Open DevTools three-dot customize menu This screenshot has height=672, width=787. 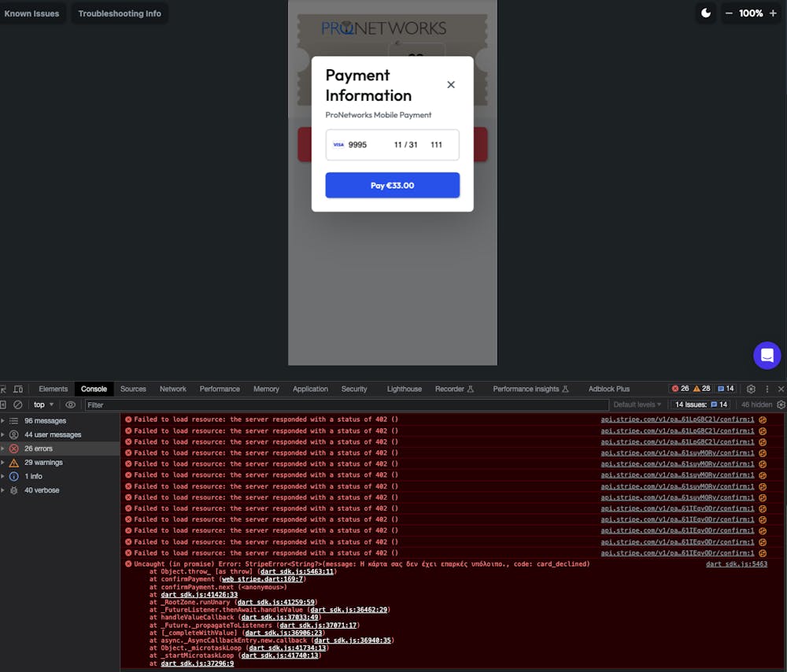pos(767,389)
